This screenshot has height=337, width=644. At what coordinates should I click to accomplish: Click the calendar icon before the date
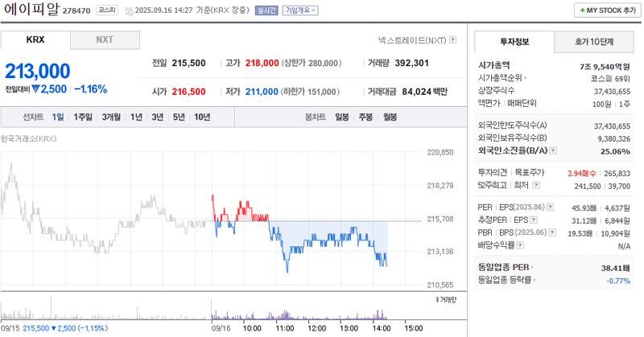[129, 10]
